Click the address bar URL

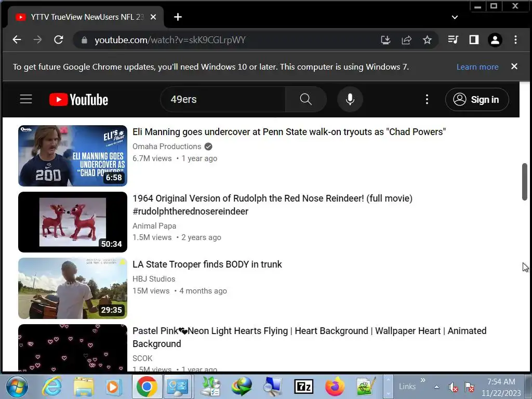click(170, 40)
